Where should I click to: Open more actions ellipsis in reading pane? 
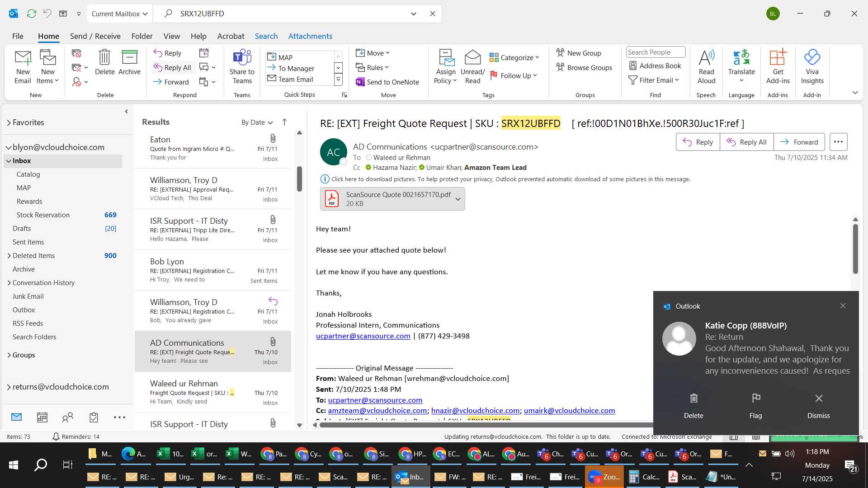coord(838,142)
